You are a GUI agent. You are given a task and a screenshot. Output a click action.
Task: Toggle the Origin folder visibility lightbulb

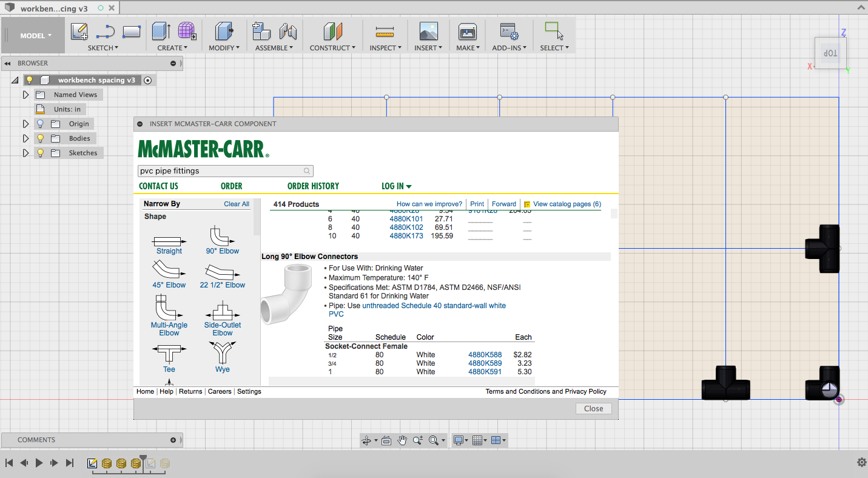point(41,124)
